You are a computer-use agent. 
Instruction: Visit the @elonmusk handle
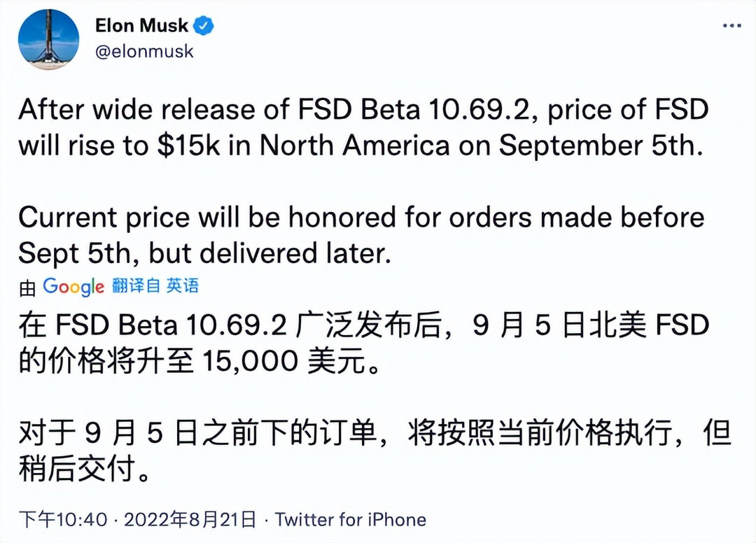tap(144, 52)
